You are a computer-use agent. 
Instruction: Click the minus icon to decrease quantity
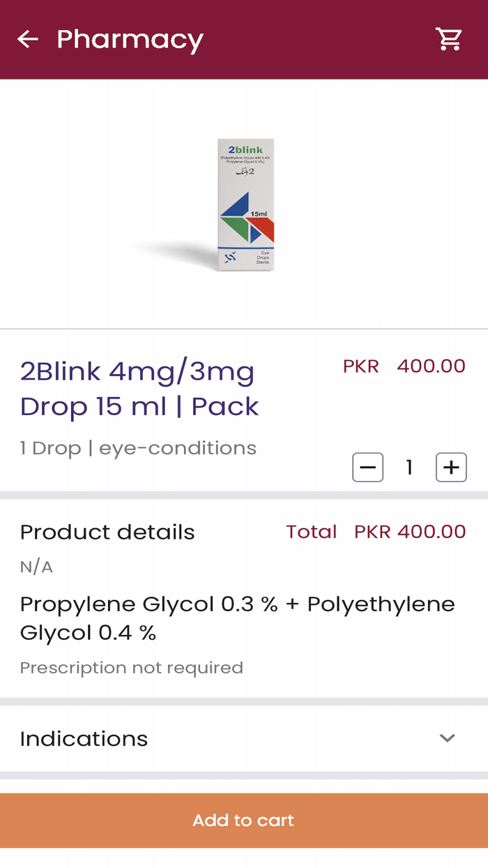[367, 467]
